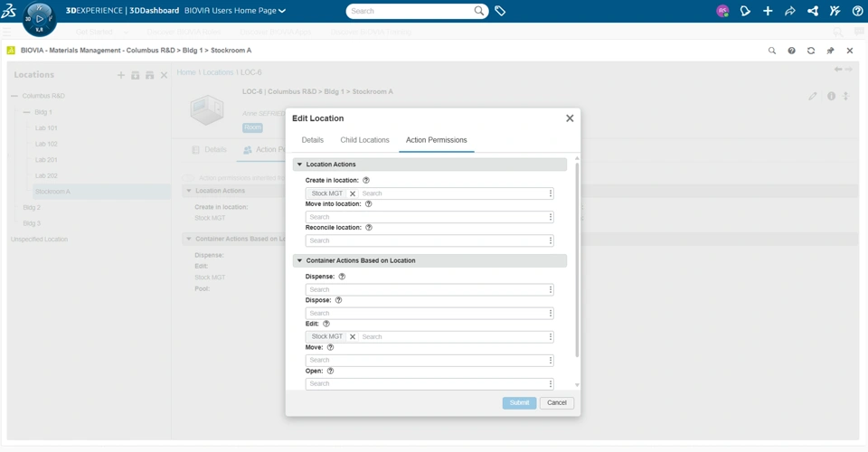Close the Locations panel
The width and height of the screenshot is (868, 452).
point(164,75)
